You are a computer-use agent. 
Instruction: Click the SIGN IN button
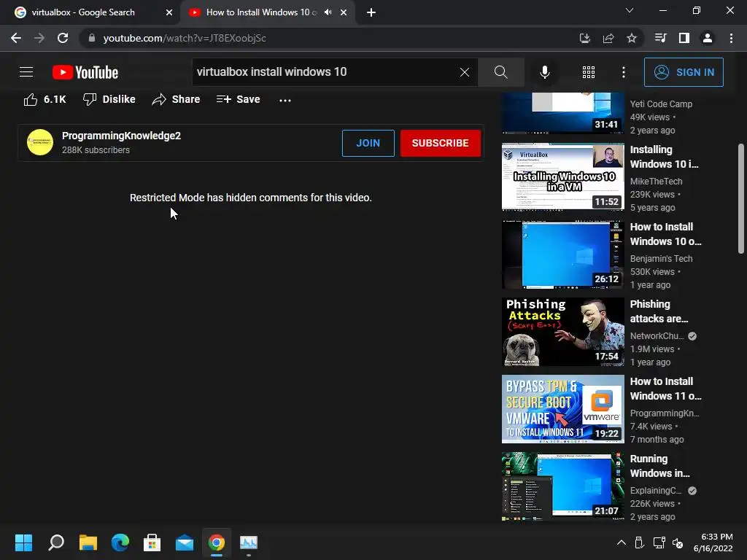(684, 72)
